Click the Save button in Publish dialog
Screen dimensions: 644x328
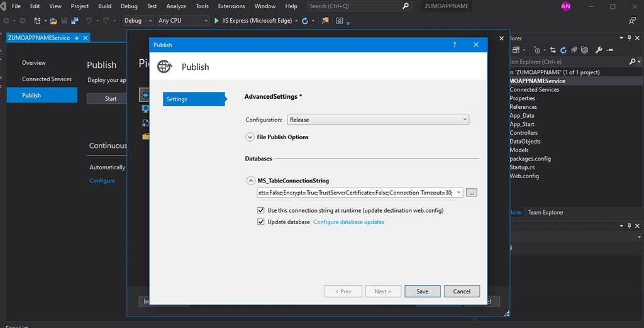click(x=422, y=291)
